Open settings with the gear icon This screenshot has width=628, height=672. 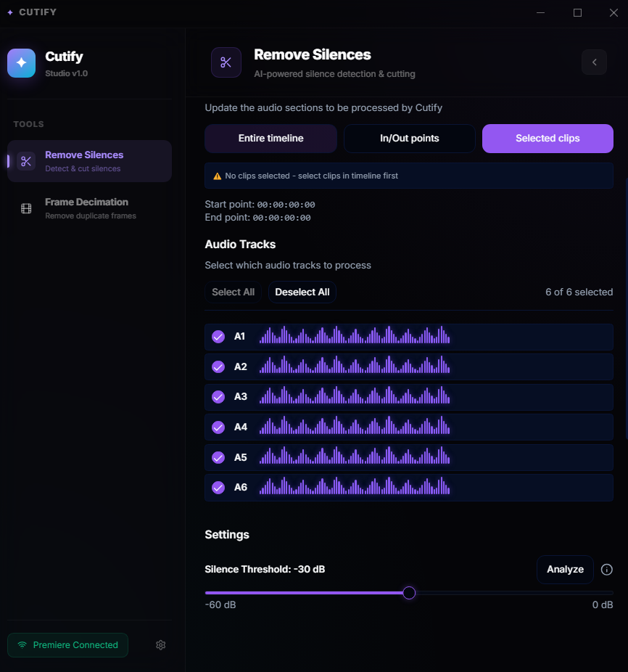tap(161, 645)
